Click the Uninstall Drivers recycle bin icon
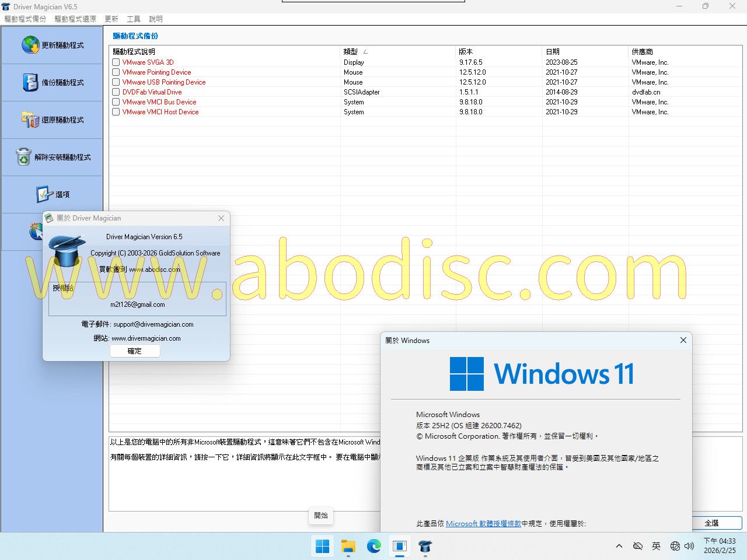747x560 pixels. pos(23,157)
